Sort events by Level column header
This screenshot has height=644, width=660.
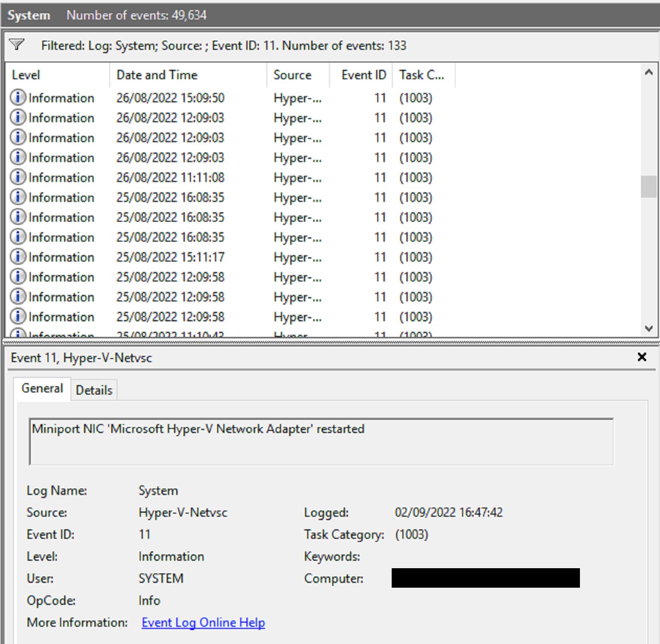26,75
